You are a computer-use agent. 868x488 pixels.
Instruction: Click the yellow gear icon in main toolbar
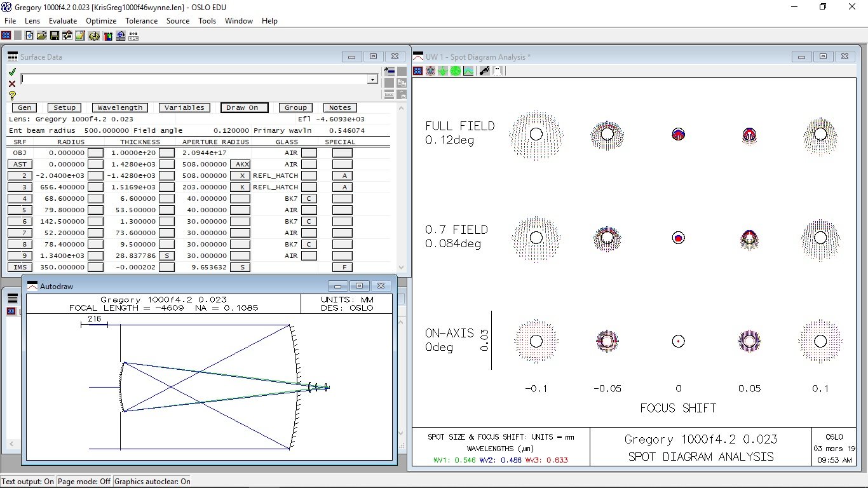tap(94, 36)
